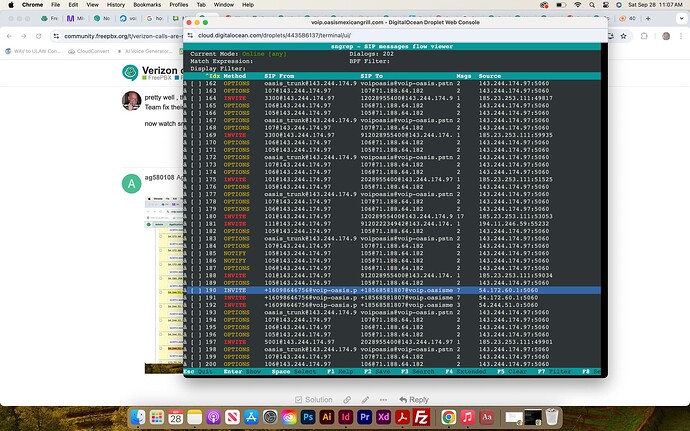Image resolution: width=690 pixels, height=431 pixels.
Task: Select the highlighted INVITE row 190
Action: click(394, 291)
